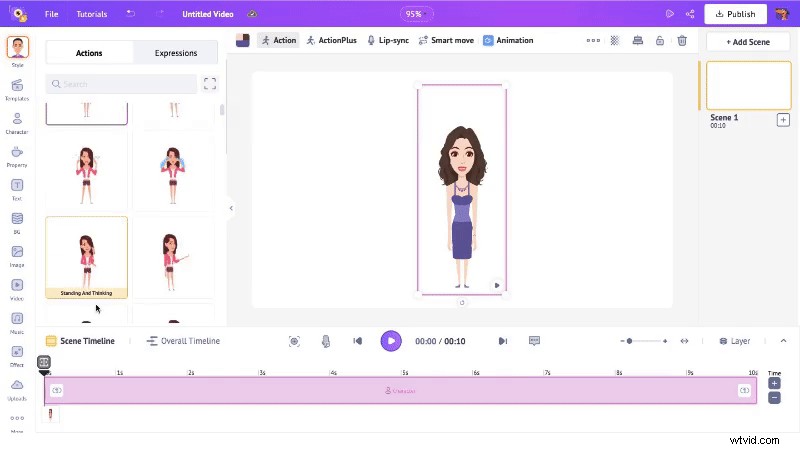800x450 pixels.
Task: Skip to scene end button
Action: (x=503, y=341)
